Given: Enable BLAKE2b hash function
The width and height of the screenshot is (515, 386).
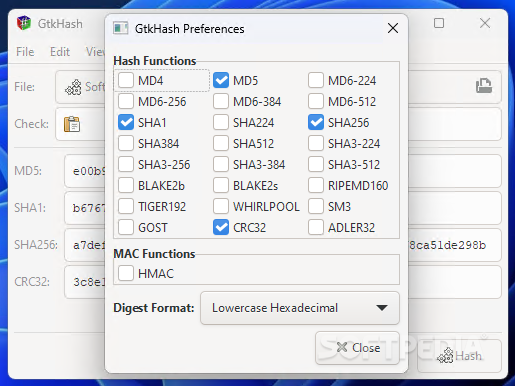Looking at the screenshot, I should (x=126, y=185).
